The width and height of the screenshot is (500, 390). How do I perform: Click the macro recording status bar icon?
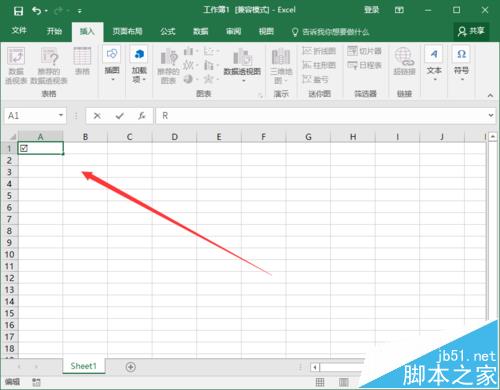point(36,382)
